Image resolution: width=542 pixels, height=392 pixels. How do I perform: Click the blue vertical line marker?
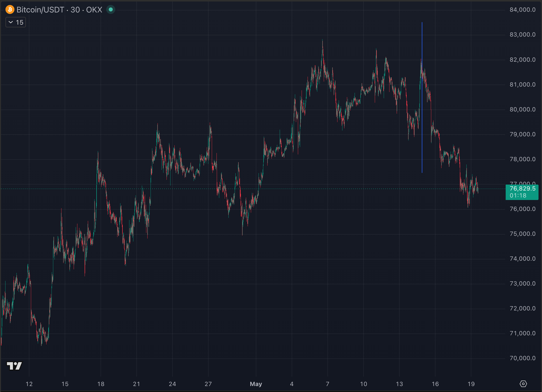(x=422, y=98)
